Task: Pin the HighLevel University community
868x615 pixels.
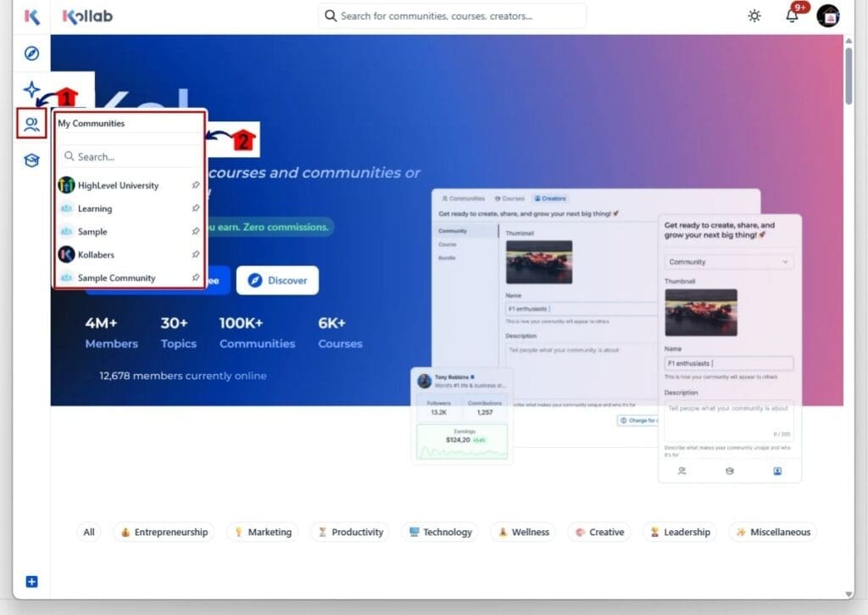Action: [196, 185]
